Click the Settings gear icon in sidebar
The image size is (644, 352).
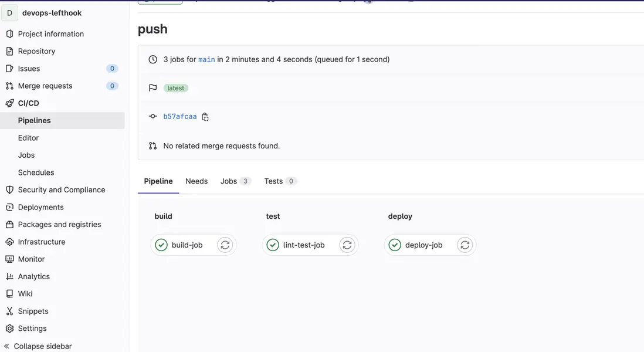click(x=9, y=329)
